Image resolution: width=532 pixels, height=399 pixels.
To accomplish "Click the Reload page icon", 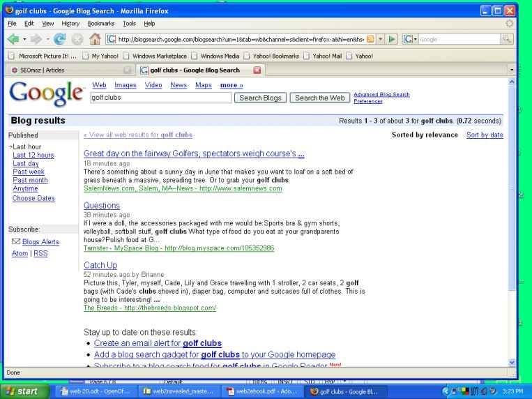I will point(59,39).
